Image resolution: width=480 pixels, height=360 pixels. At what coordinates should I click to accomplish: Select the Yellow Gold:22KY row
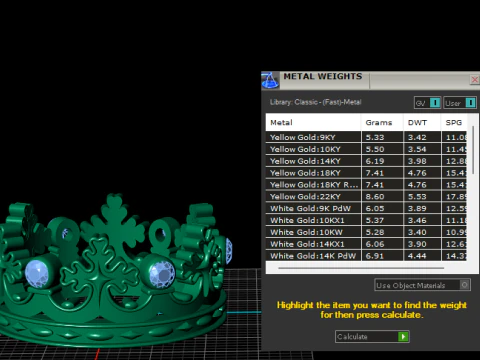tap(366, 196)
